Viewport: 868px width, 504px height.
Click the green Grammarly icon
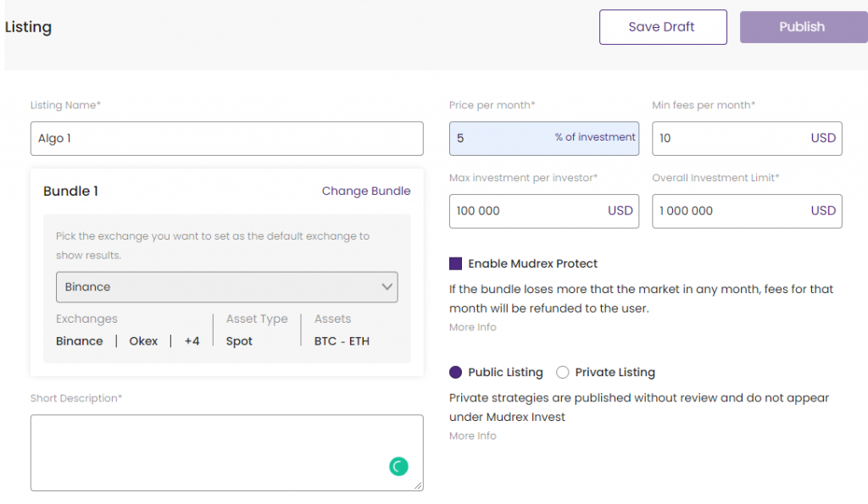[x=398, y=467]
